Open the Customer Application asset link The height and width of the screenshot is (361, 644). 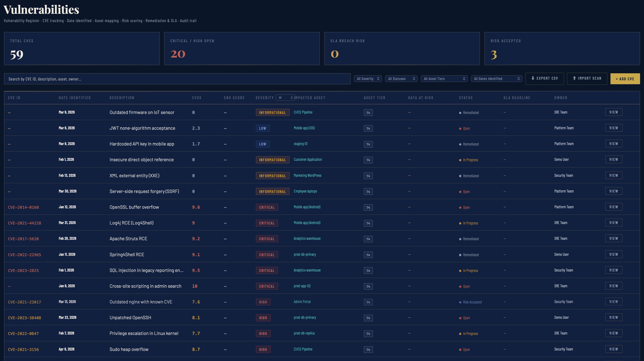point(308,159)
